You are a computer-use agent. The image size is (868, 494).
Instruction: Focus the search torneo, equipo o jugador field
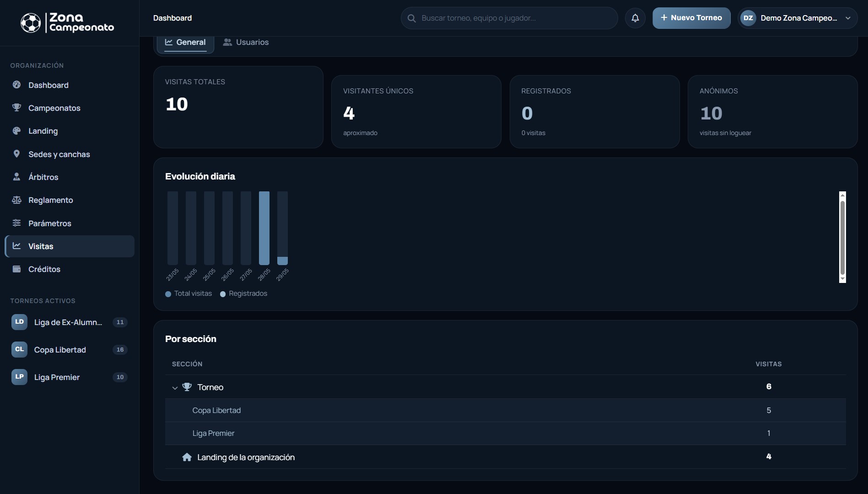click(509, 18)
